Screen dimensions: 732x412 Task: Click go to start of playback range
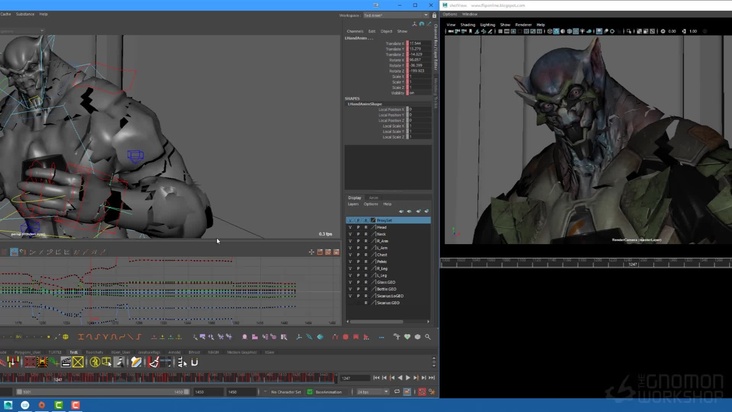[375, 378]
